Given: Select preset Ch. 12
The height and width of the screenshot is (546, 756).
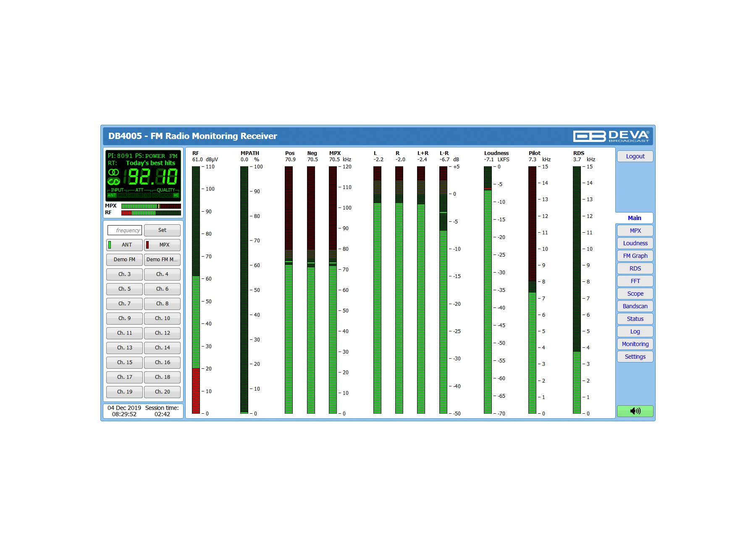Looking at the screenshot, I should pyautogui.click(x=162, y=333).
